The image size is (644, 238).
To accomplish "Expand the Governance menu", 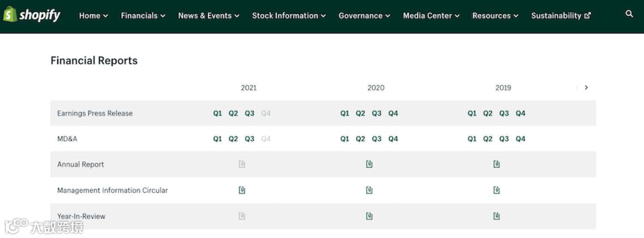I will pos(365,15).
